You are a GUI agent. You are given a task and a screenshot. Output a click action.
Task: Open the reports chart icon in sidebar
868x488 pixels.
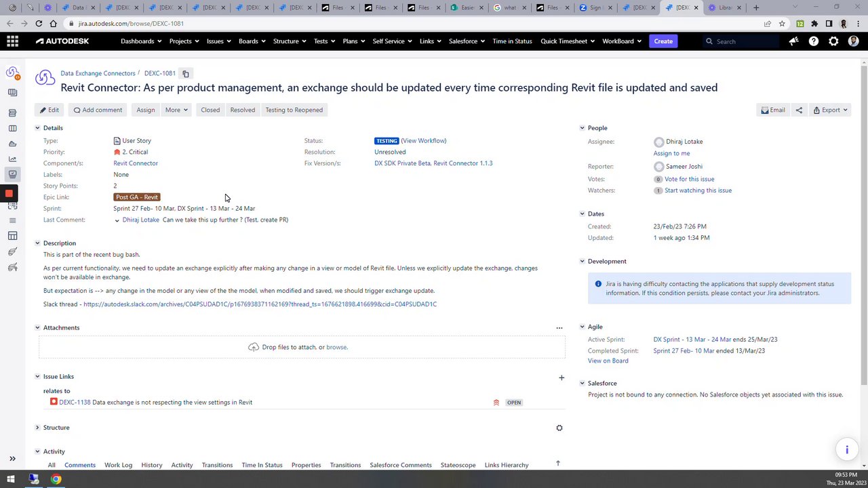(12, 159)
